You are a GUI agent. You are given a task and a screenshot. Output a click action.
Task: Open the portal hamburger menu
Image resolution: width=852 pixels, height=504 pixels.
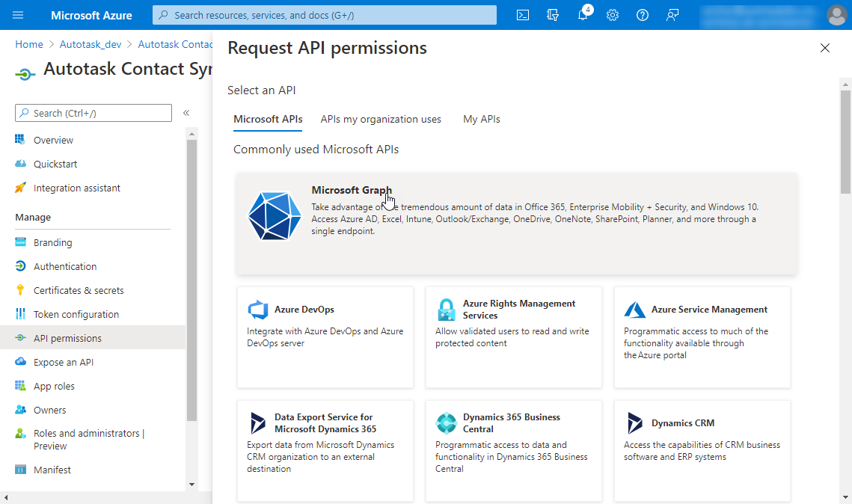click(18, 15)
